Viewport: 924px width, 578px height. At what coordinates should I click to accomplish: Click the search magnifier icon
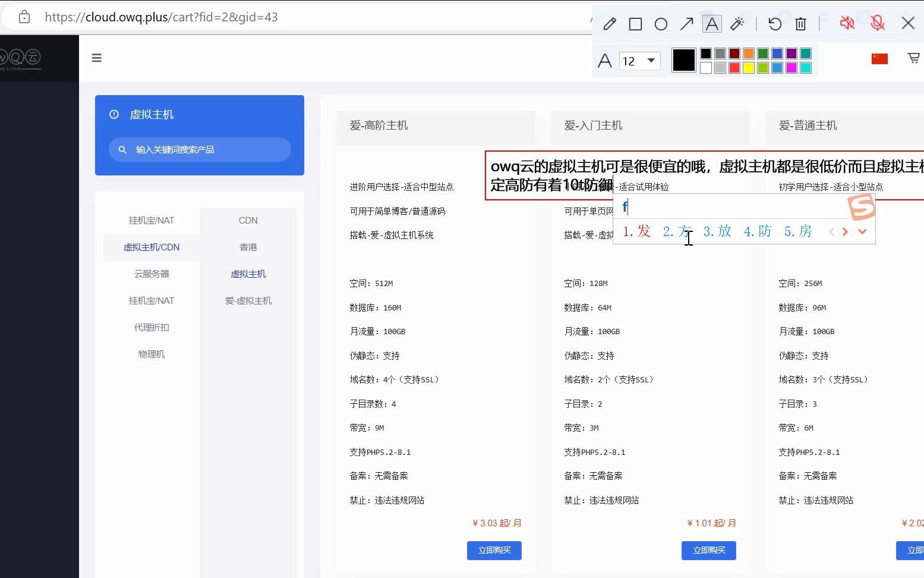tap(122, 150)
